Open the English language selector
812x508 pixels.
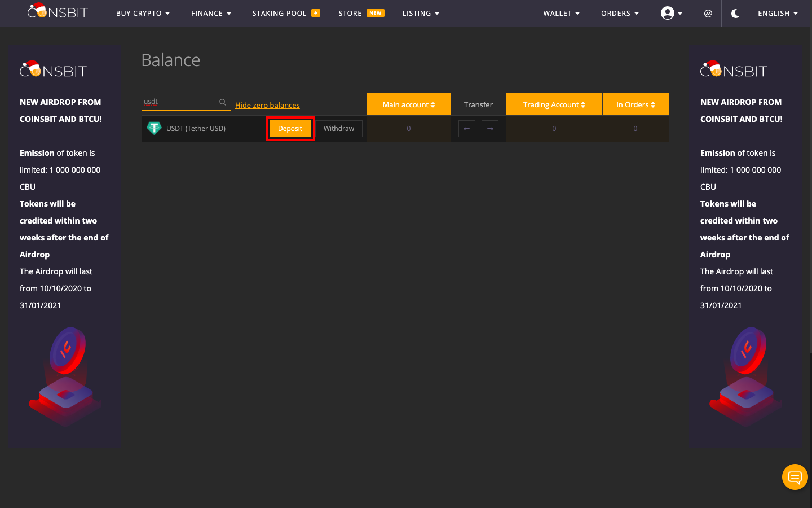point(778,14)
